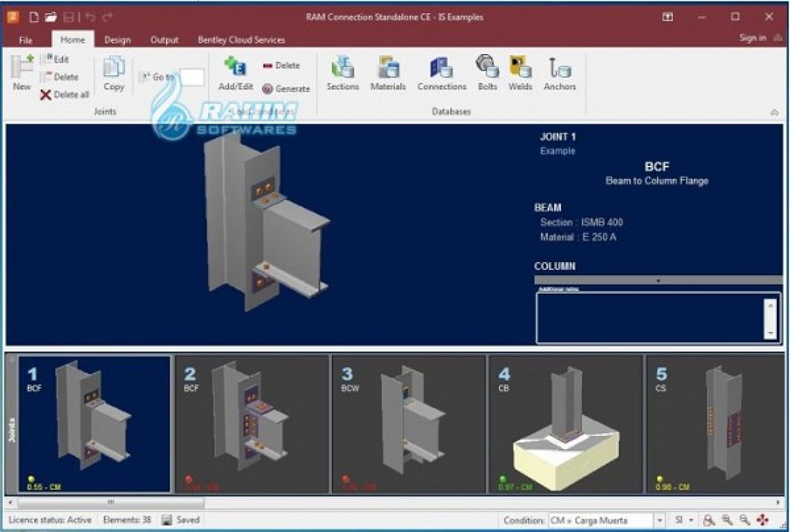Screen dimensions: 790x532
Task: Switch to the Design ribbon tab
Action: [117, 39]
